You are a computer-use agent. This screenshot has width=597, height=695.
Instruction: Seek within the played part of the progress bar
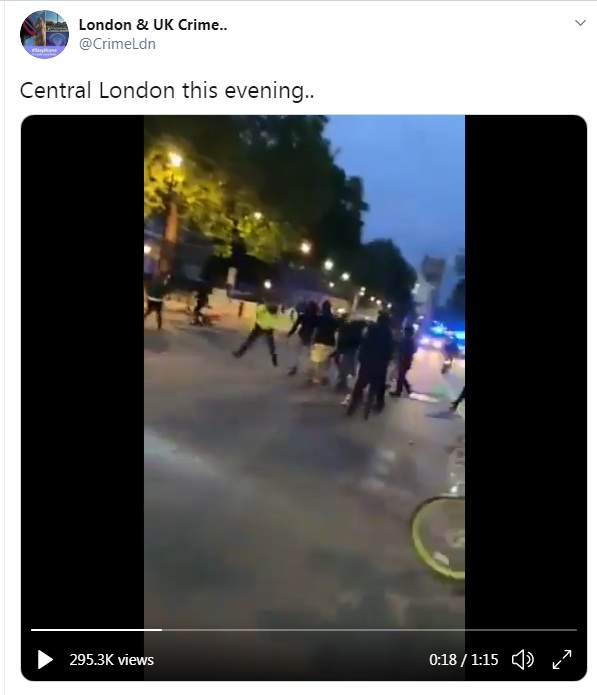(x=96, y=629)
